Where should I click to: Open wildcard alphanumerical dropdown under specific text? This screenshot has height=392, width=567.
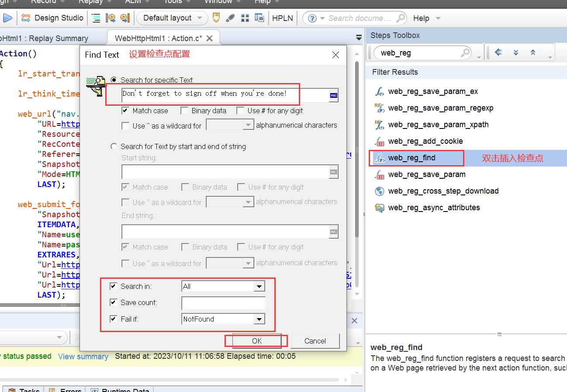point(248,125)
